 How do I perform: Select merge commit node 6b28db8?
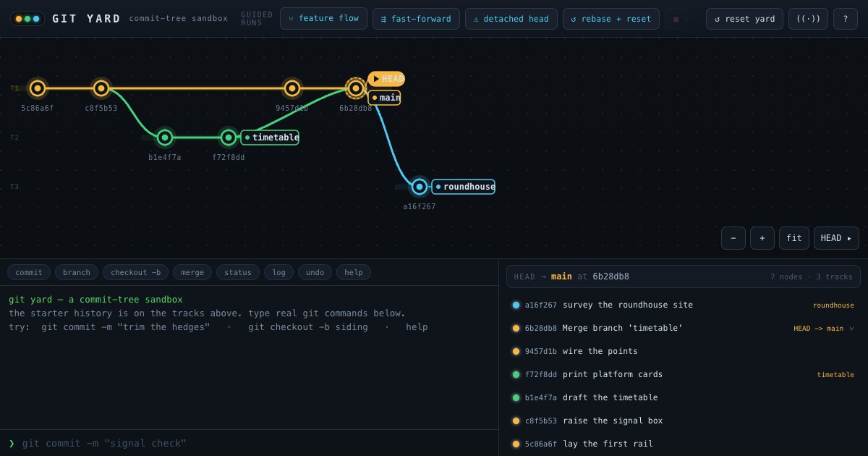click(355, 88)
